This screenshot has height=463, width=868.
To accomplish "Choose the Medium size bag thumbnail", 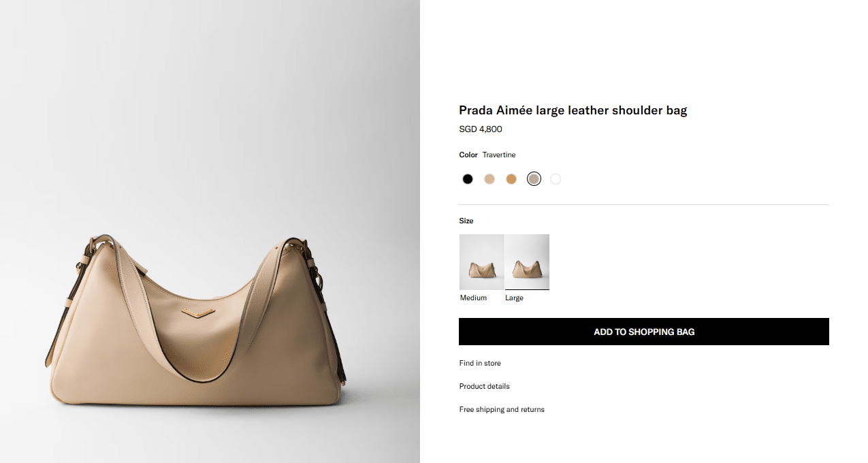I will tap(481, 262).
